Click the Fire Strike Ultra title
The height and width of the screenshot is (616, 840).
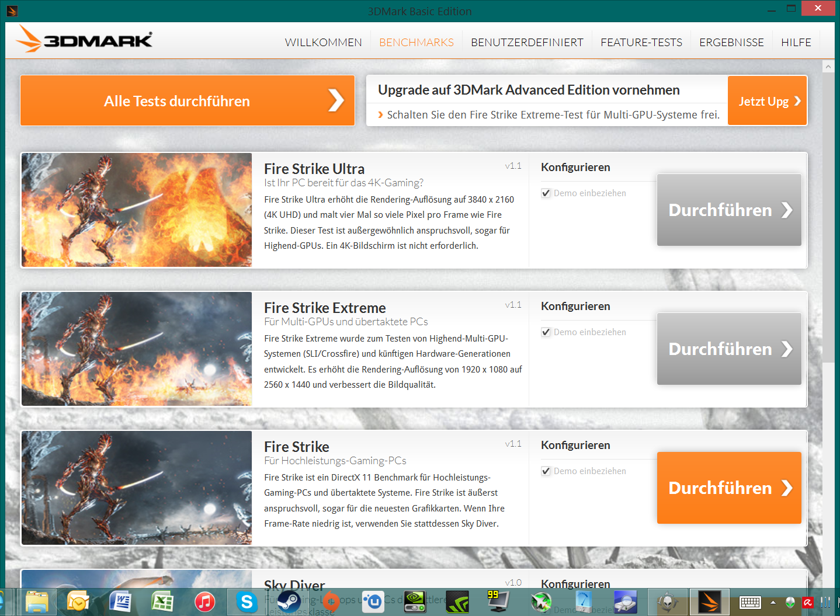(314, 169)
